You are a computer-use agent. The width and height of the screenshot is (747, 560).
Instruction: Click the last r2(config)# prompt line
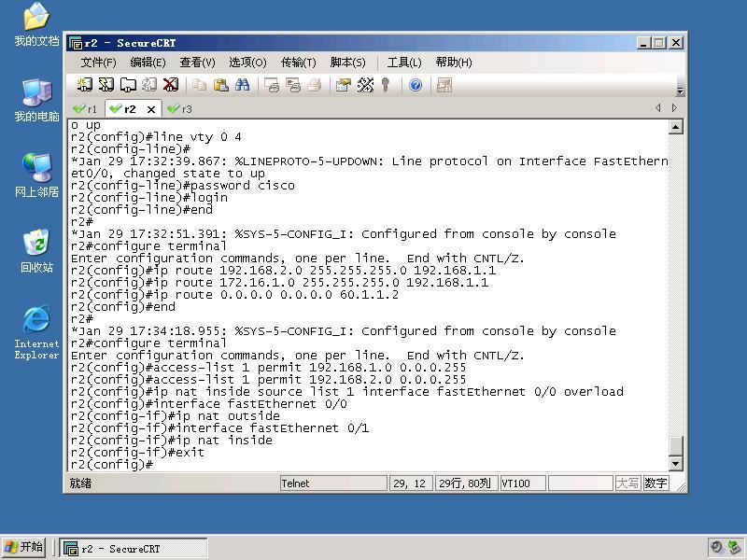(112, 465)
